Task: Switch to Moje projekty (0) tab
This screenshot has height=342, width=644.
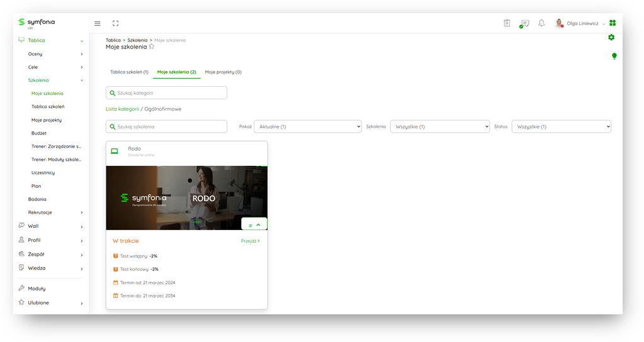Action: (223, 72)
